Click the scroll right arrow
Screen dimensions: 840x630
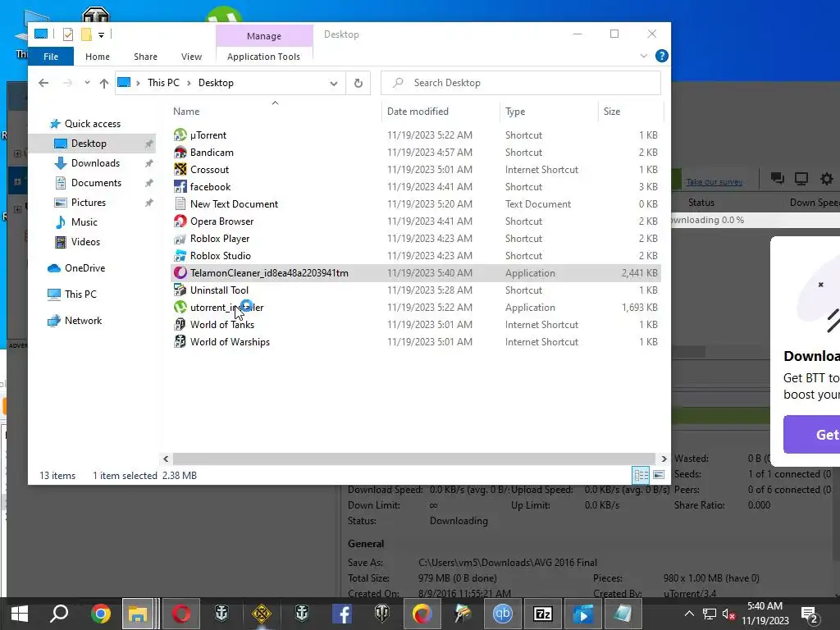[664, 459]
